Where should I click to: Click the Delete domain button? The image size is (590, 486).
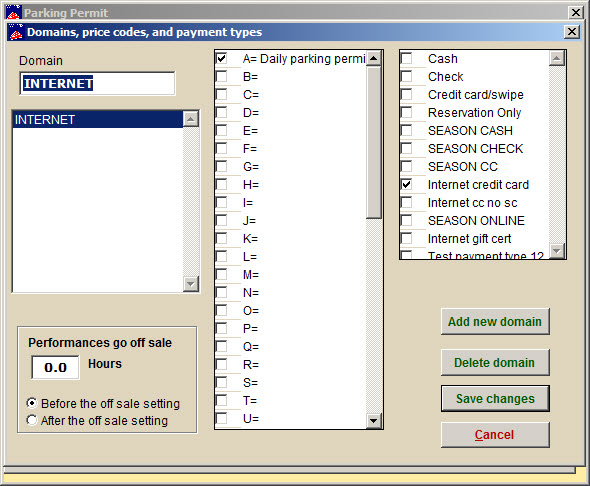point(495,363)
